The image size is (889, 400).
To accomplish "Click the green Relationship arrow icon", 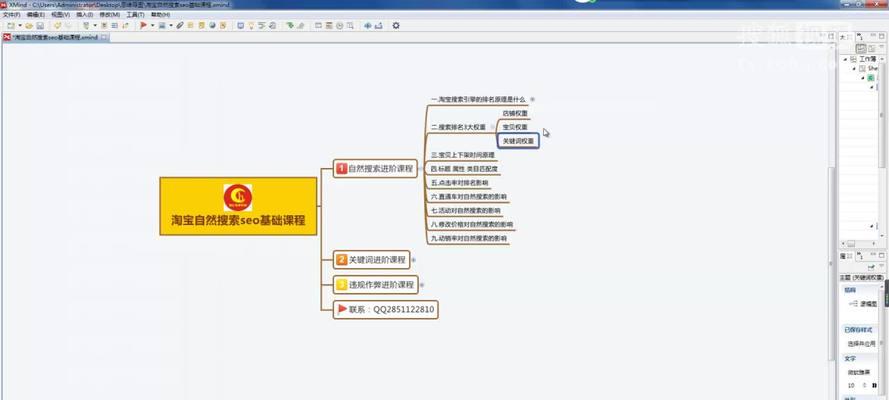I will point(289,25).
